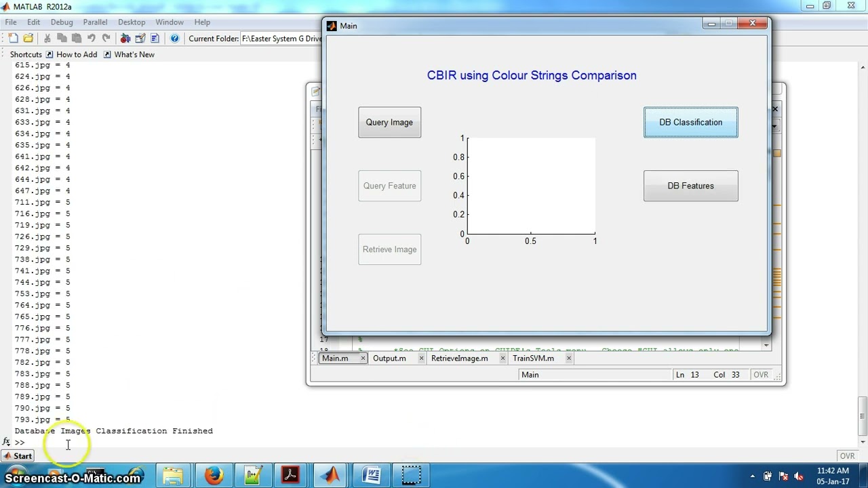Open the Notepad++ taskbar icon
Screen dimensions: 868x488
pos(252,476)
